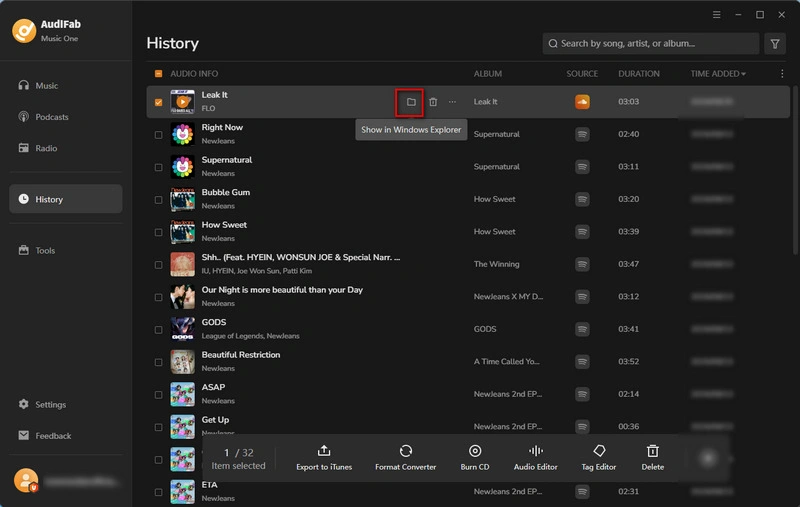800x507 pixels.
Task: Click the AUDIO INFO column header
Action: coord(194,74)
